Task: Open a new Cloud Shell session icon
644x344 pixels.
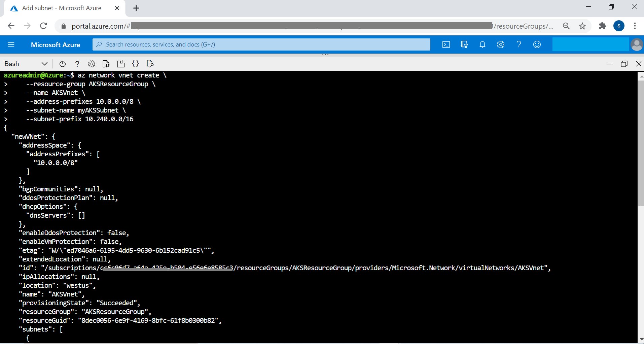Action: pyautogui.click(x=121, y=64)
